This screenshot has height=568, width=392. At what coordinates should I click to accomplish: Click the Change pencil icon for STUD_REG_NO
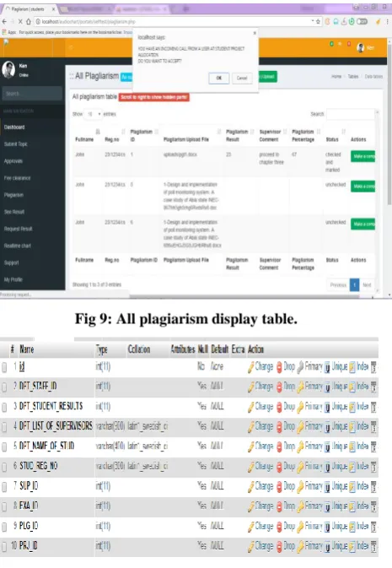point(251,468)
